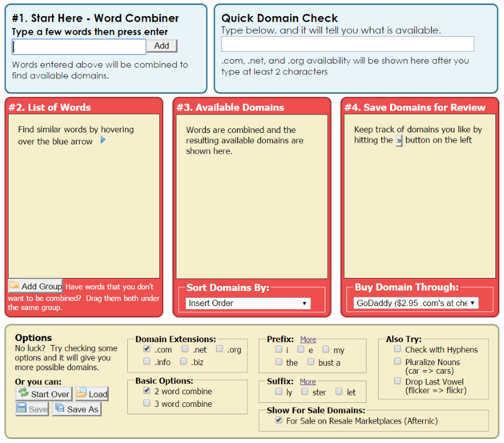Check the 3 word combine option

tap(147, 403)
